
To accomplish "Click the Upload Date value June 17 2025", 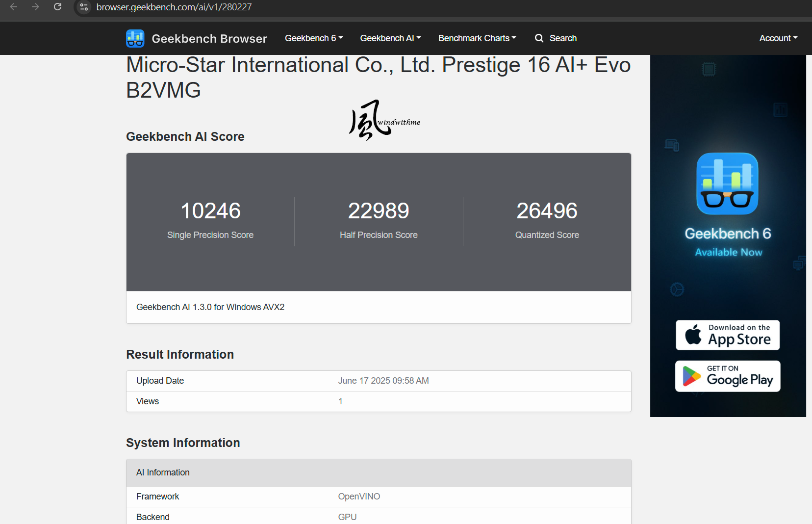I will coord(383,381).
